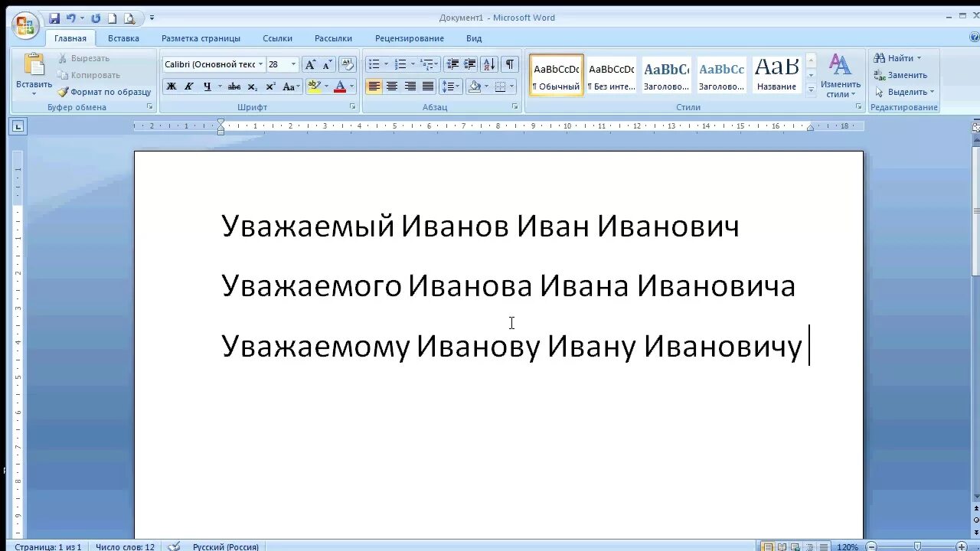Viewport: 980px width, 551px height.
Task: Toggle subscript x₂ formatting
Action: coord(253,86)
